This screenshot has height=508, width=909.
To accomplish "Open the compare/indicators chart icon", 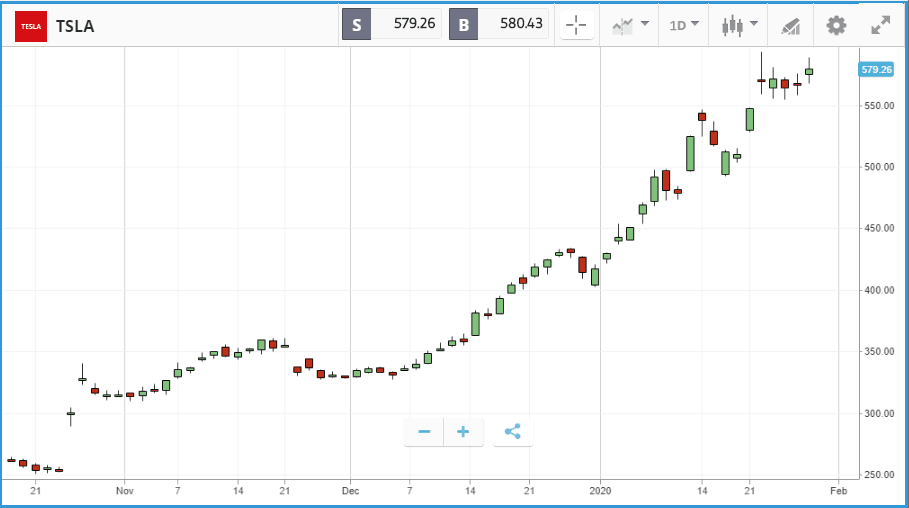I will [x=623, y=26].
